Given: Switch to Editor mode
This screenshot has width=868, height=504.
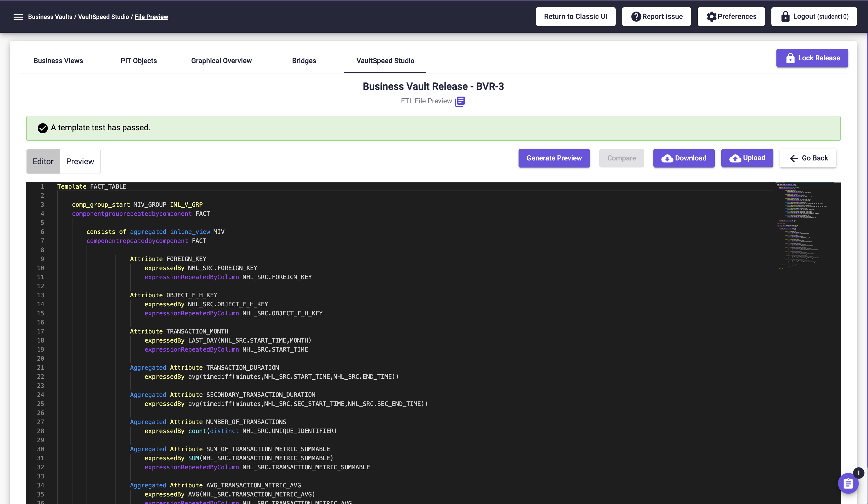Looking at the screenshot, I should click(43, 161).
